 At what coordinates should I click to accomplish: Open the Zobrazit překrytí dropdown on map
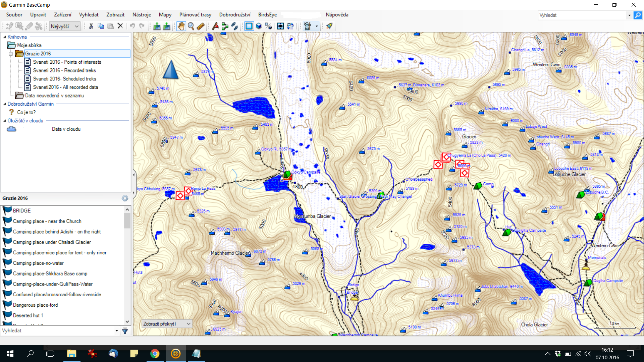pyautogui.click(x=167, y=324)
